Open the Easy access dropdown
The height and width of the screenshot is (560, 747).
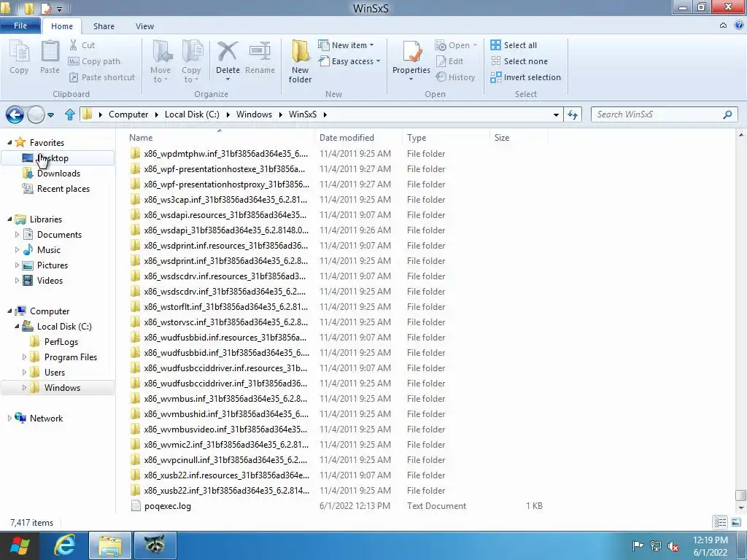click(349, 61)
